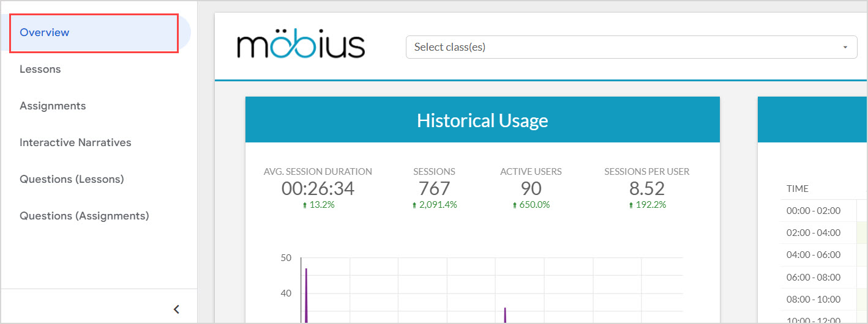Click the green up arrow beside 192.2%
868x324 pixels.
tap(631, 205)
